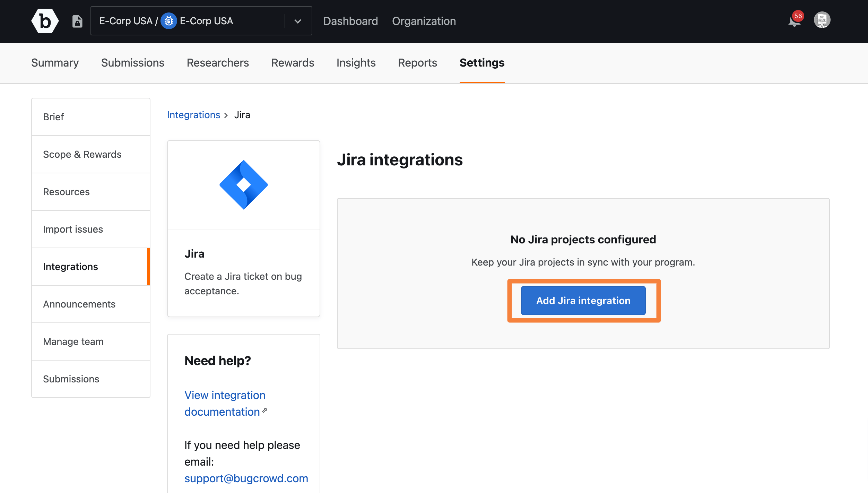Click Add Jira integration
Image resolution: width=868 pixels, height=493 pixels.
tap(583, 300)
